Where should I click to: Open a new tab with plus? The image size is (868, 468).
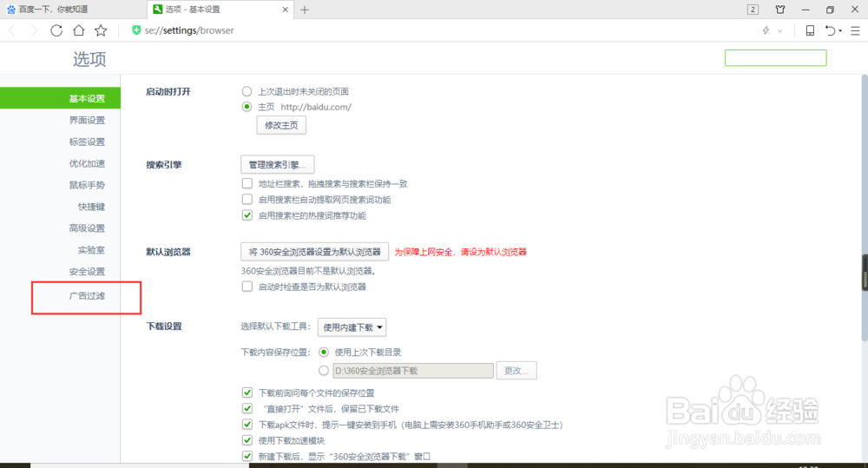pyautogui.click(x=305, y=10)
